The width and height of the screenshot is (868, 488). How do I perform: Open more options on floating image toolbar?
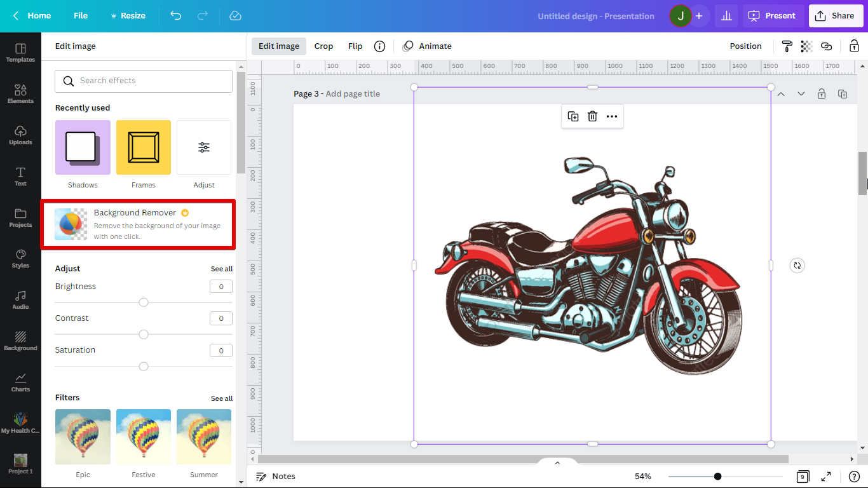tap(612, 116)
